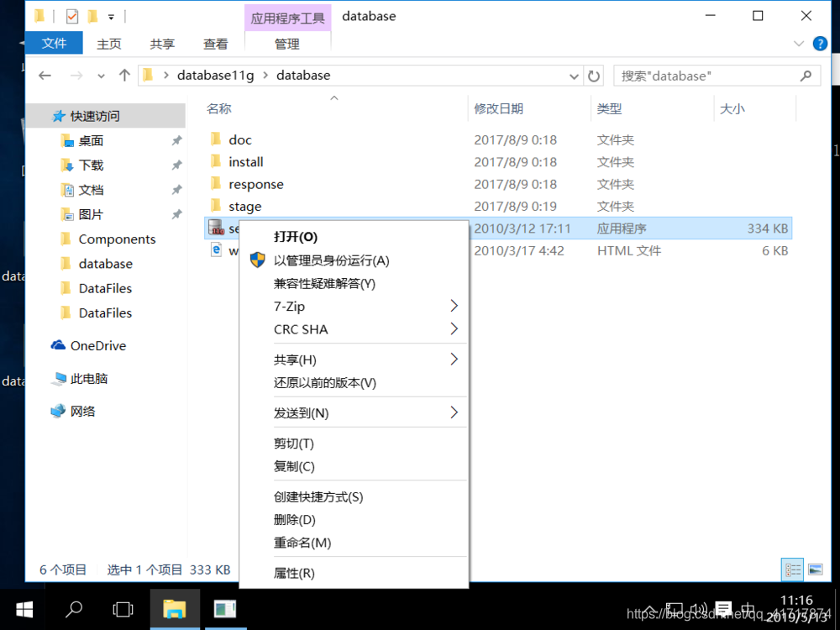Choose 删除(D) in context menu
Screen dimensions: 840x630
click(x=295, y=520)
